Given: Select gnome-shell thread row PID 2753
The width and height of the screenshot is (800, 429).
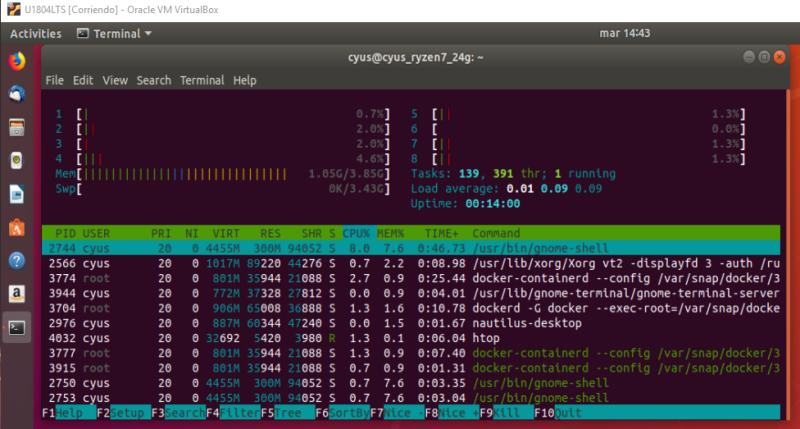Looking at the screenshot, I should tap(411, 398).
